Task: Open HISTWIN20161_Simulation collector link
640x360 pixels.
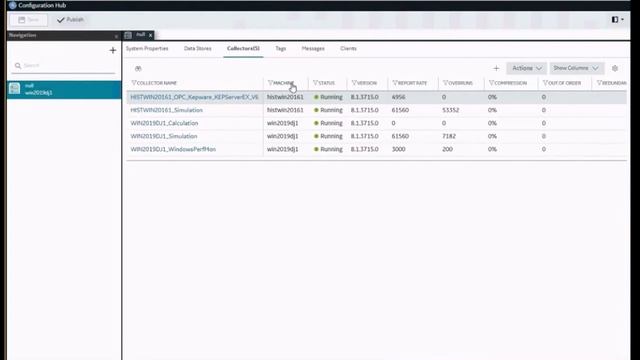Action: pyautogui.click(x=167, y=110)
